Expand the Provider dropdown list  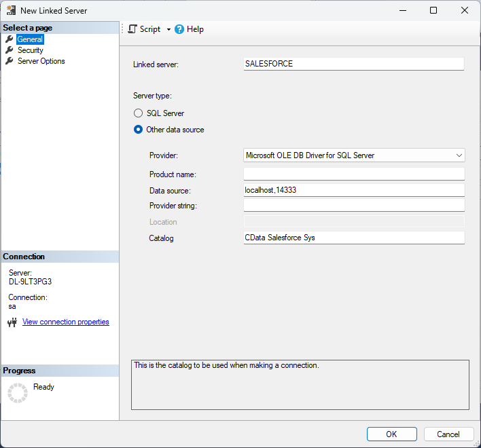point(459,155)
